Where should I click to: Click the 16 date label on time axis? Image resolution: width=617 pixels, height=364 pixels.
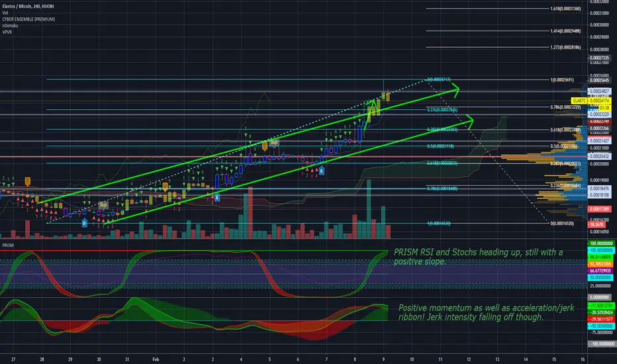tap(583, 359)
